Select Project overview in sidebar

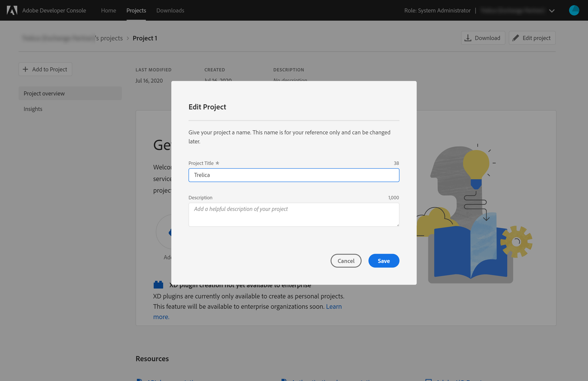click(70, 94)
